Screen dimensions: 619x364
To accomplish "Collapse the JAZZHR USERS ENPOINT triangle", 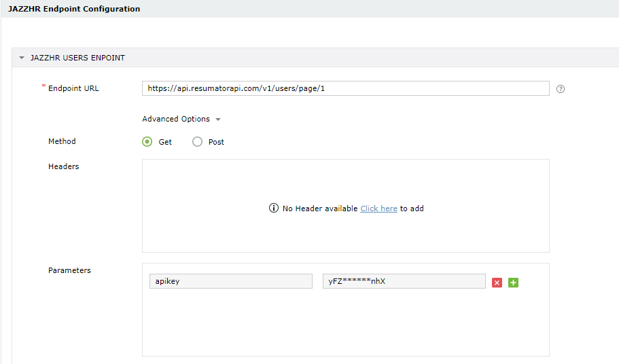I will tap(22, 58).
